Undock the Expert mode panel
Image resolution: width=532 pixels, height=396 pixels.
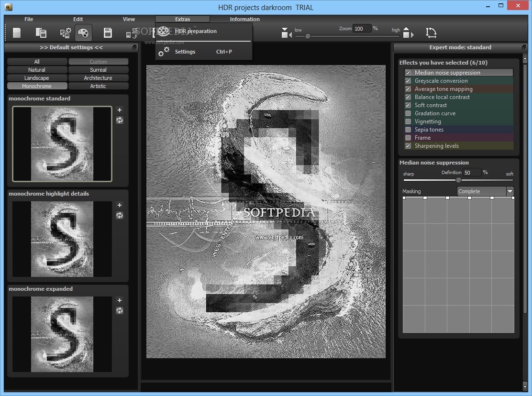pyautogui.click(x=524, y=47)
